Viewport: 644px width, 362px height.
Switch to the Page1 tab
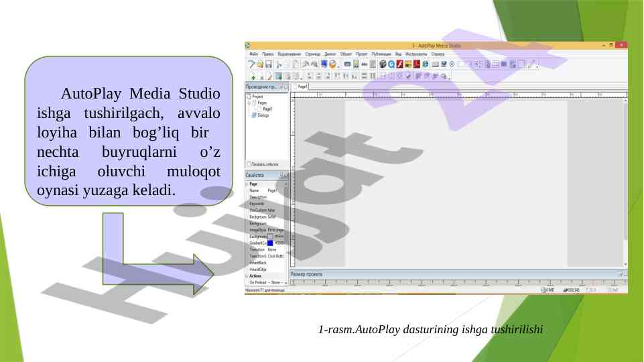click(300, 86)
